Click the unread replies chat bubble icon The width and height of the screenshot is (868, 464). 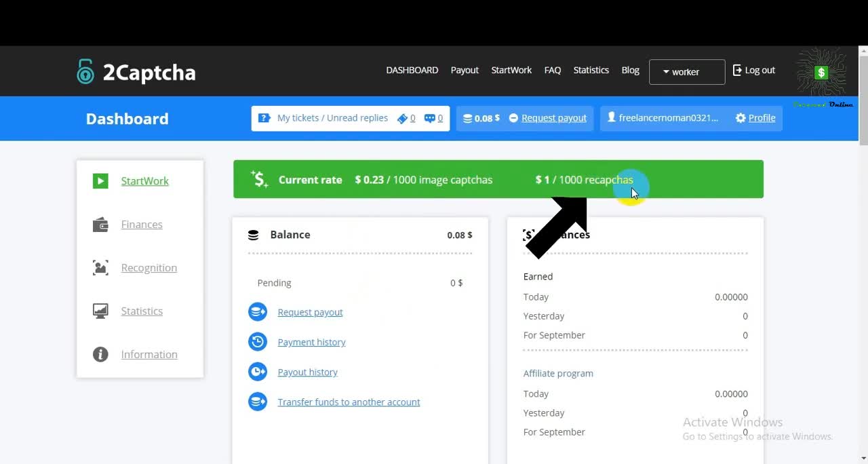pos(430,118)
